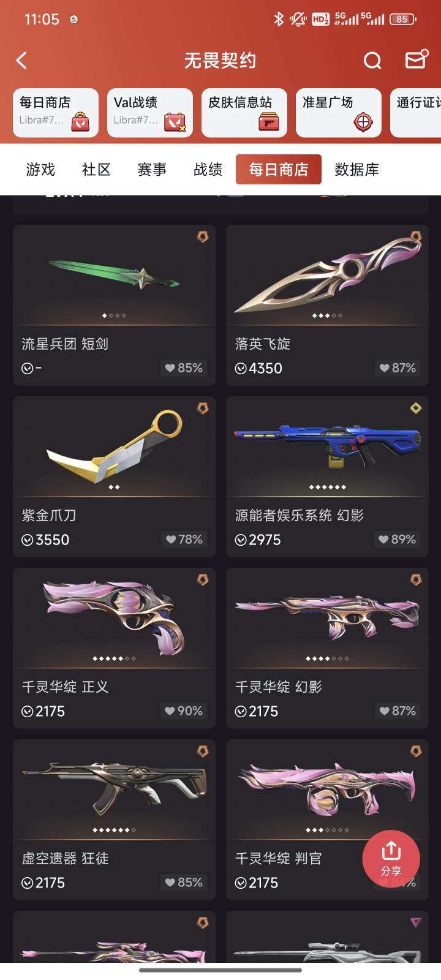
Task: Open the 皮肤信息站 shortcut card
Action: [244, 113]
